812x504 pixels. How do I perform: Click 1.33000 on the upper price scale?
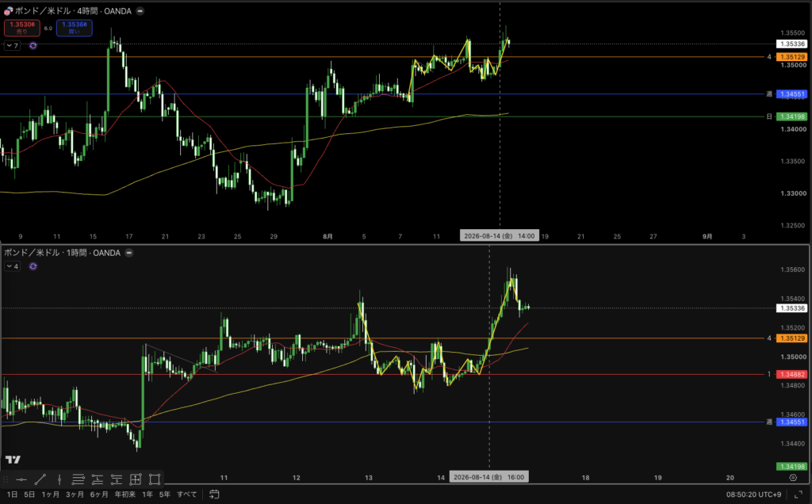click(x=793, y=193)
